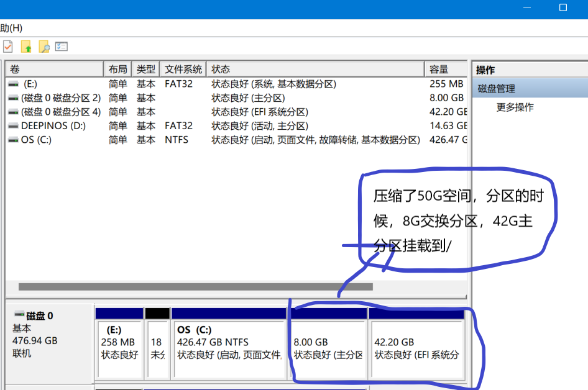
Task: Click the drive icon next to DEEPINOS (D:)
Action: (13, 126)
